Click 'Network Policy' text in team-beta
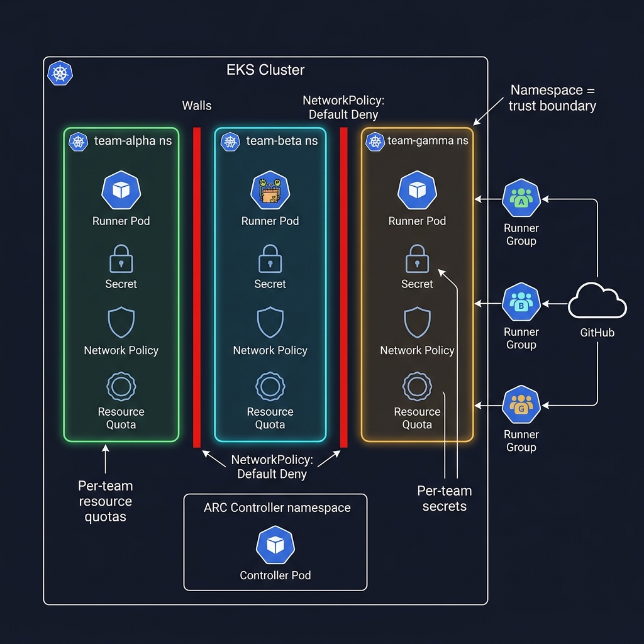Viewport: 644px width, 644px height. (x=270, y=350)
